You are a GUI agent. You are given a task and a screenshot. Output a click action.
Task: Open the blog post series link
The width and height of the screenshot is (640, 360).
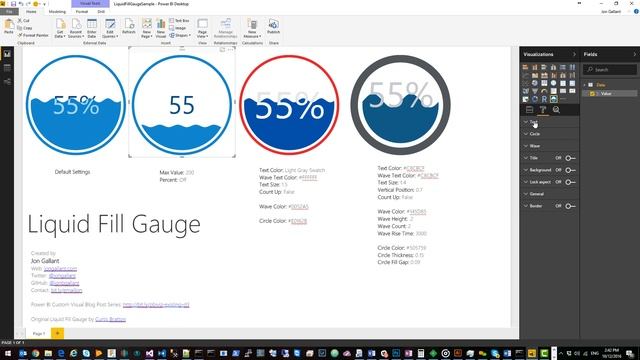click(x=156, y=304)
